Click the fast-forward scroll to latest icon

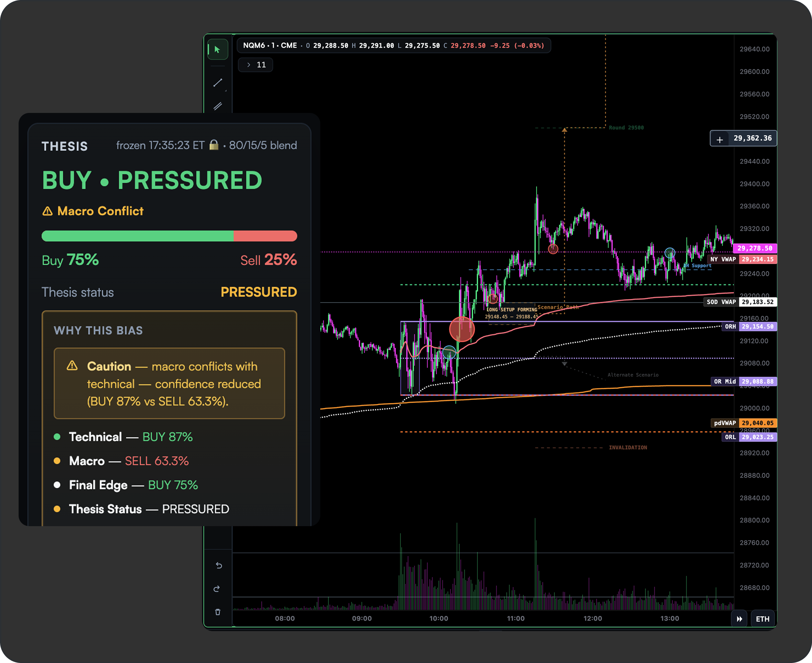(740, 619)
